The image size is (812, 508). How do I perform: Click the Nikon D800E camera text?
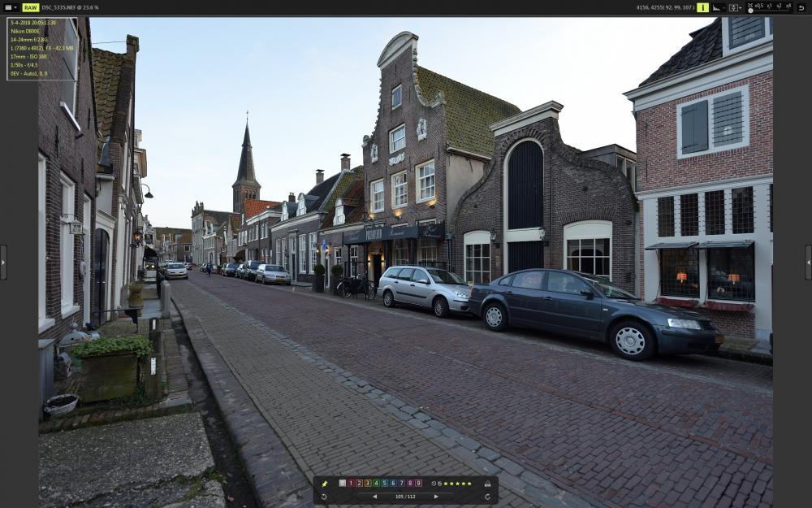click(25, 31)
